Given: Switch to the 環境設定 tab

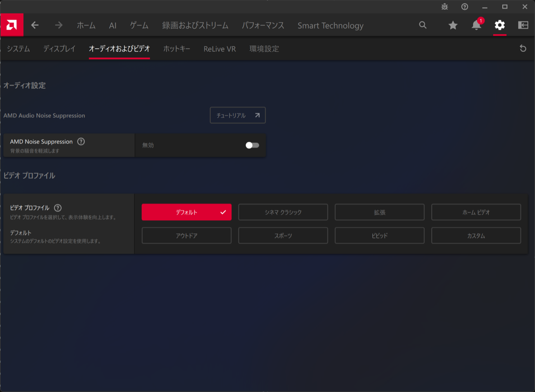Looking at the screenshot, I should (264, 49).
